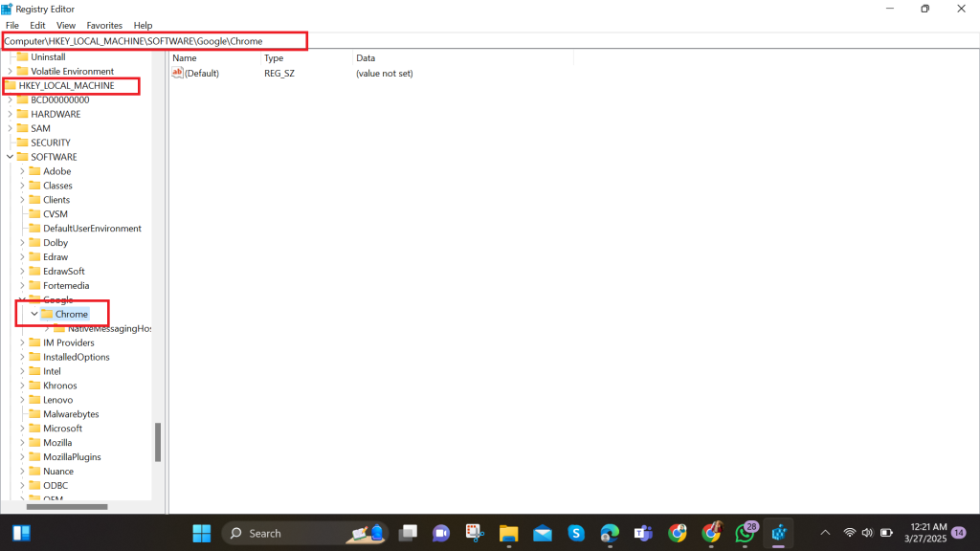Open WhatsApp from the taskbar
Viewport: 980px width, 551px height.
point(745,534)
